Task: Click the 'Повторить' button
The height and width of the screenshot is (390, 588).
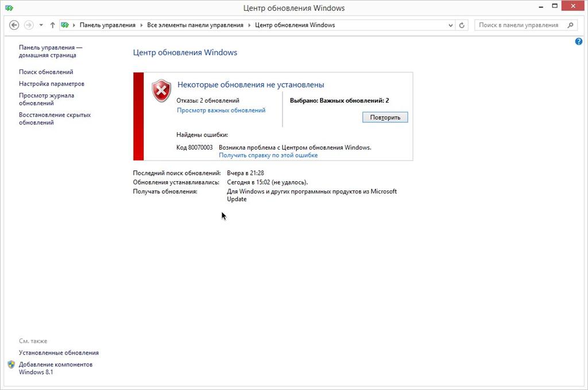Action: pyautogui.click(x=385, y=117)
